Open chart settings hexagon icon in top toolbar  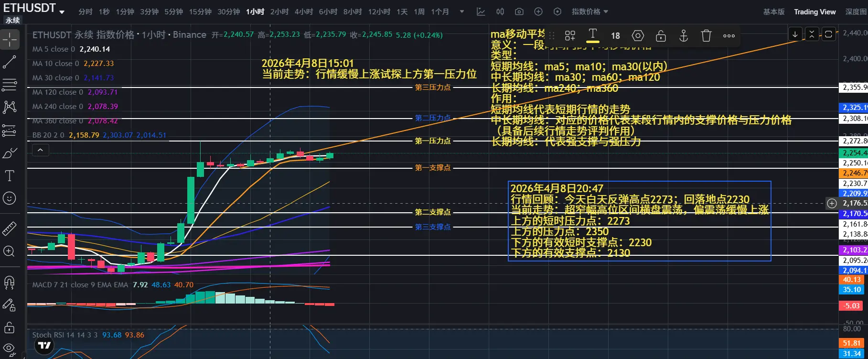click(x=557, y=11)
